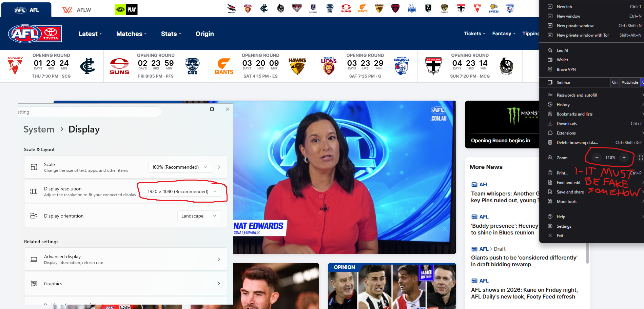Choose Delete browsing data in the menu

(x=591, y=143)
